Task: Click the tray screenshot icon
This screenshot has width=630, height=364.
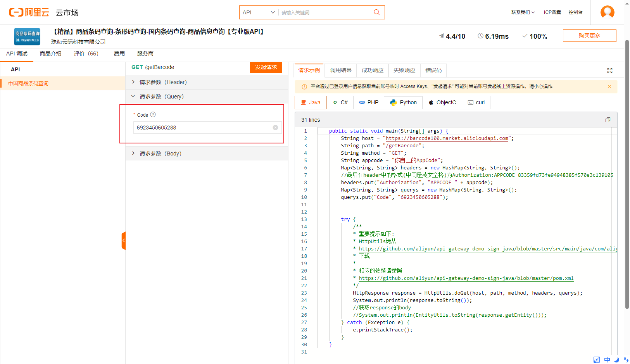Action: click(x=597, y=360)
